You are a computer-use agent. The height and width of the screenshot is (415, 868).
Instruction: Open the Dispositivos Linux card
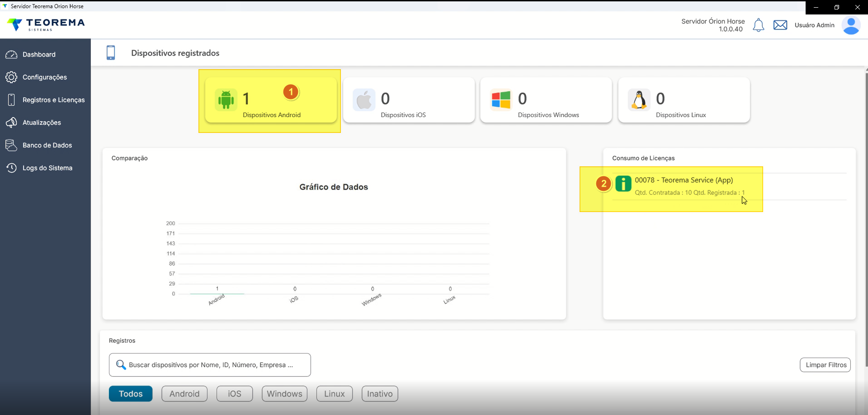point(684,100)
